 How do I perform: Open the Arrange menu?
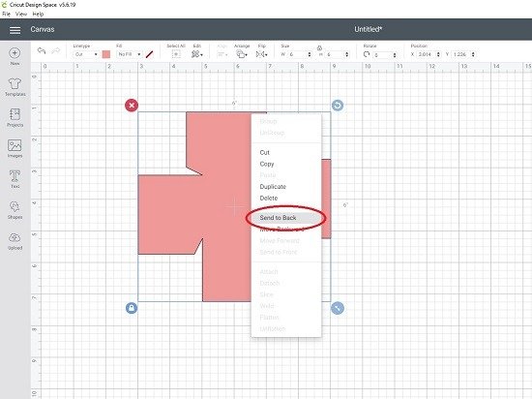(x=242, y=54)
